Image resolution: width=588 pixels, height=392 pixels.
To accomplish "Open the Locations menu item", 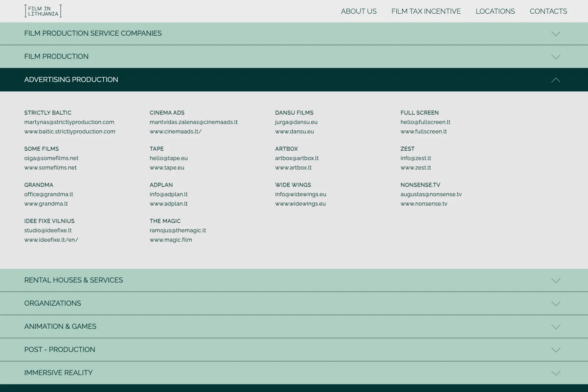I will pyautogui.click(x=495, y=11).
